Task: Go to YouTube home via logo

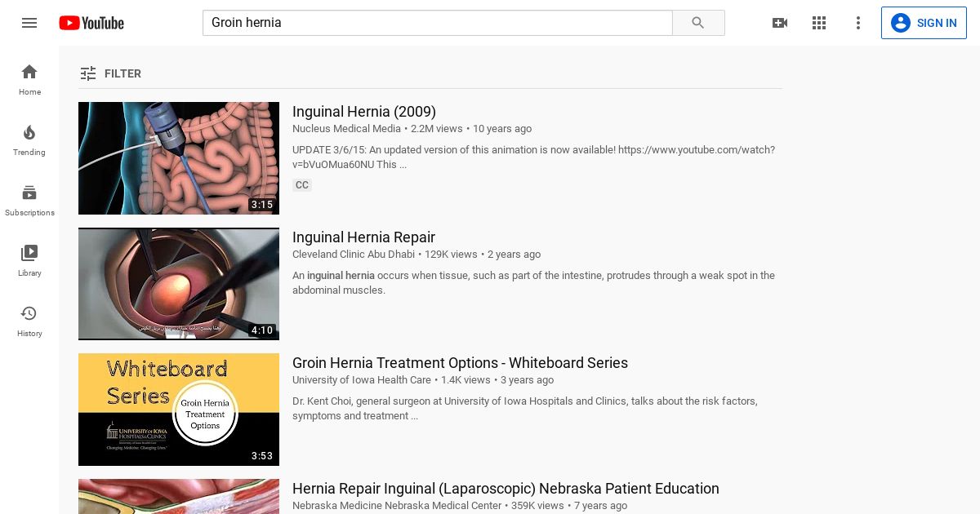Action: (91, 23)
